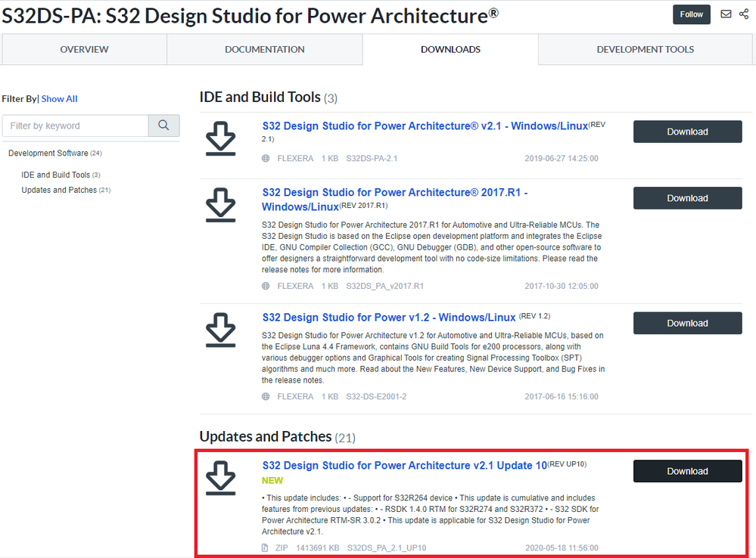Click the share icon in the page header
The width and height of the screenshot is (756, 558).
pos(744,14)
